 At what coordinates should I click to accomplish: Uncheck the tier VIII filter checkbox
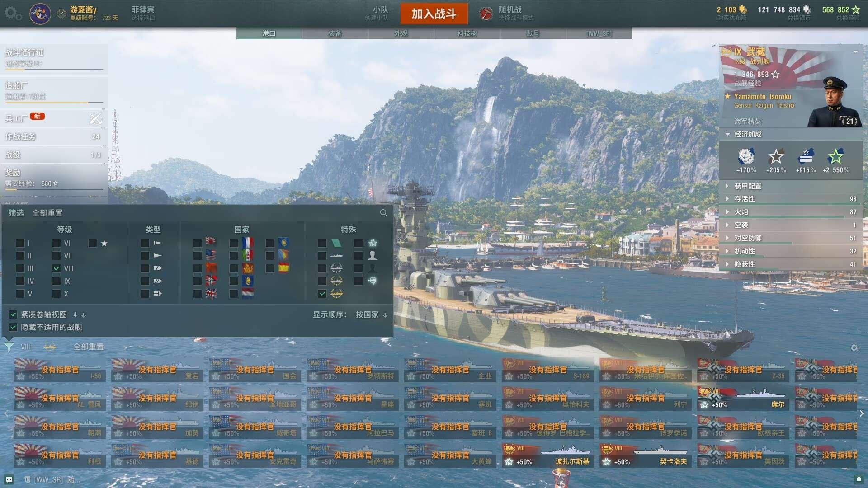pos(57,268)
